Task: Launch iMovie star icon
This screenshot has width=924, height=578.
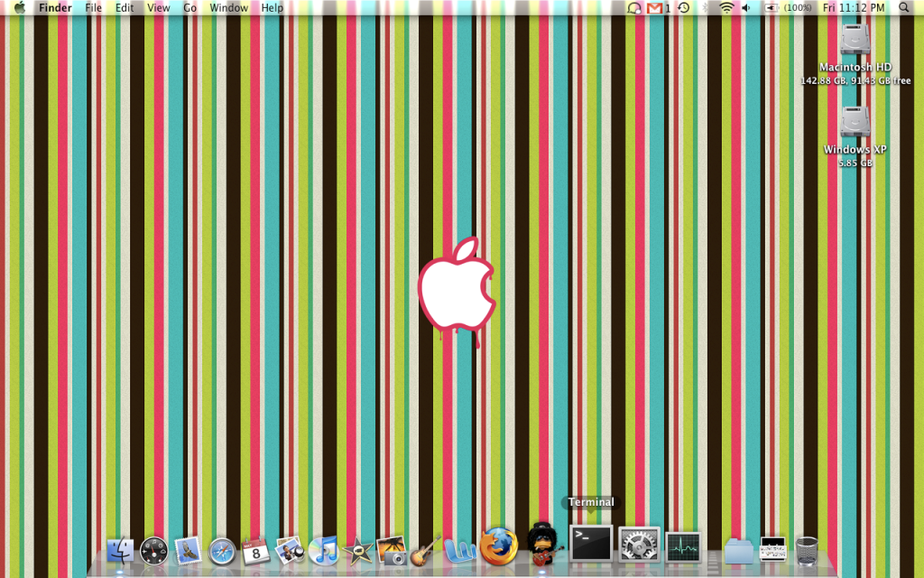Action: (358, 550)
